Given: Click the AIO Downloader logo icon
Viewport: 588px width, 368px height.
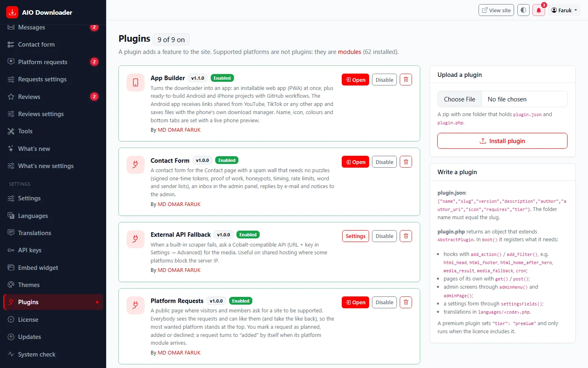Looking at the screenshot, I should tap(12, 12).
